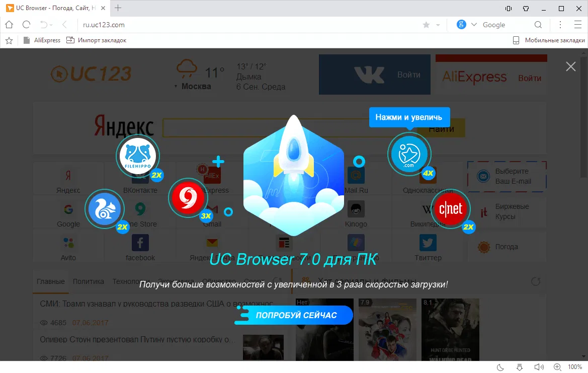588x373 pixels.
Task: Open the facebook site tile
Action: 140,248
